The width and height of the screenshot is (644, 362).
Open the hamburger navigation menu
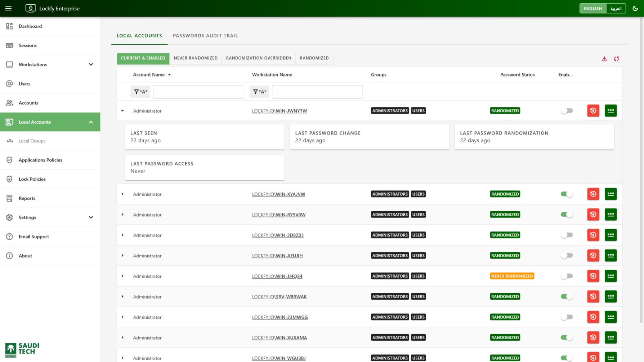(x=8, y=8)
